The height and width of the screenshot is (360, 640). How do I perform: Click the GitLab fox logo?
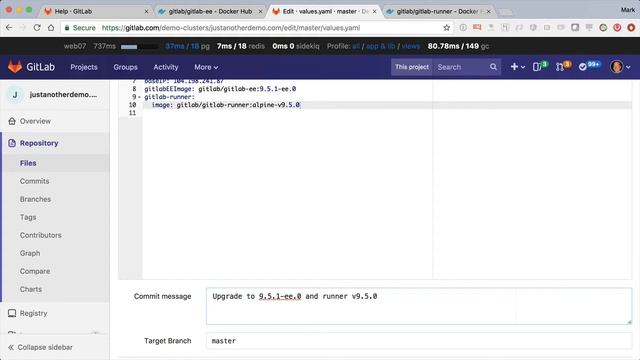pos(15,67)
